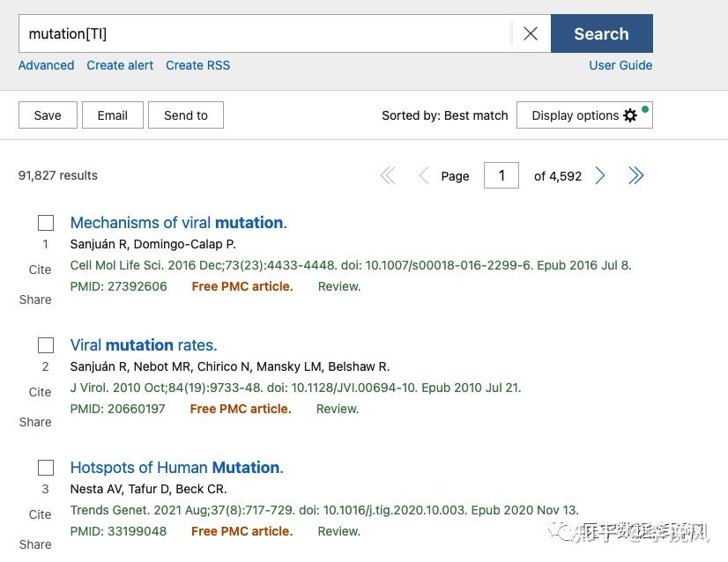Open the 'Send to' dropdown
Viewport: 728px width, 562px height.
[x=185, y=115]
